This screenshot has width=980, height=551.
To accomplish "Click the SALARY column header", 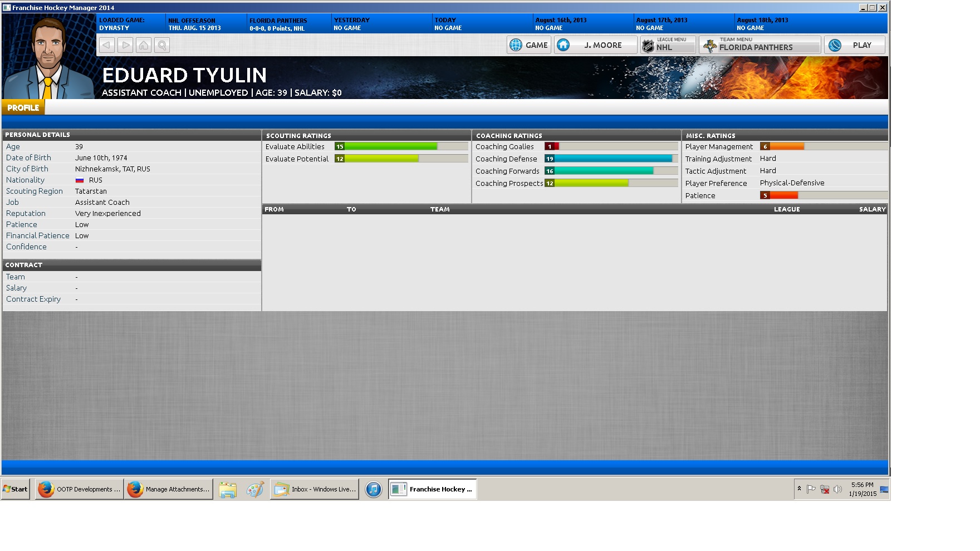I will tap(871, 209).
